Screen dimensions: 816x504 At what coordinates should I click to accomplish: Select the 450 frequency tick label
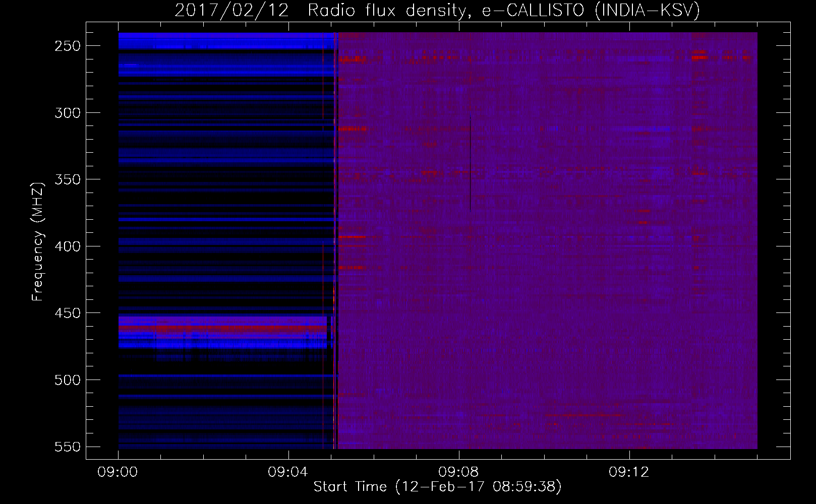click(x=68, y=313)
